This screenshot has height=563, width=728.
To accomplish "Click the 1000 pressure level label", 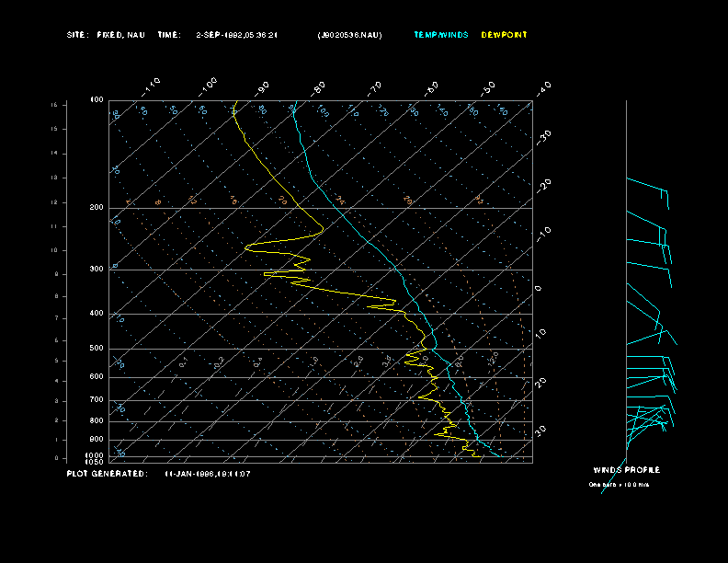I will pos(96,455).
